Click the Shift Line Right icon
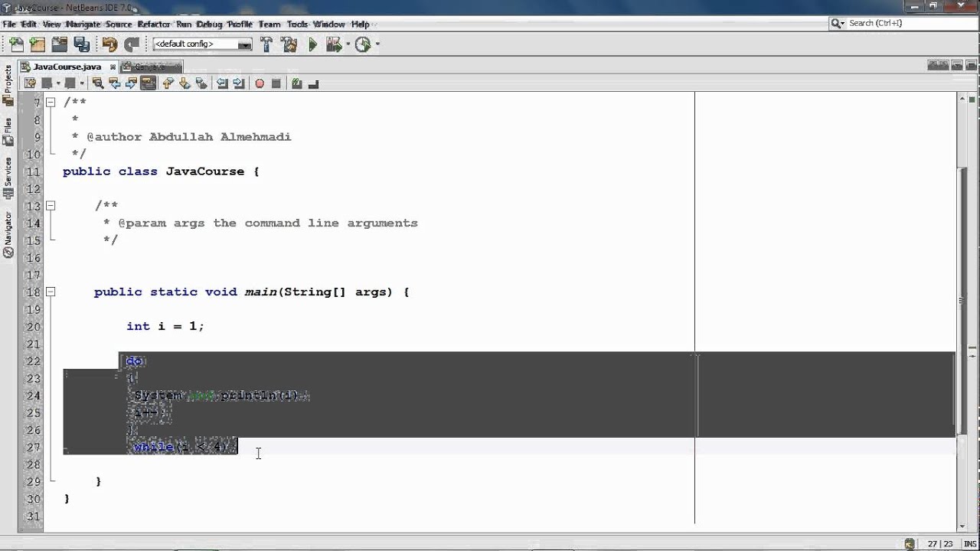The height and width of the screenshot is (551, 980). click(238, 83)
